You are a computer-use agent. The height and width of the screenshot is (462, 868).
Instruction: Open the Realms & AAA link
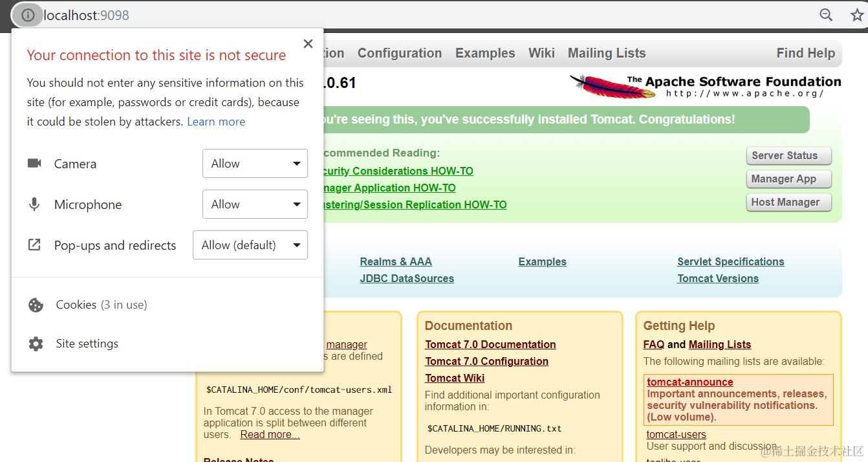[x=396, y=261]
